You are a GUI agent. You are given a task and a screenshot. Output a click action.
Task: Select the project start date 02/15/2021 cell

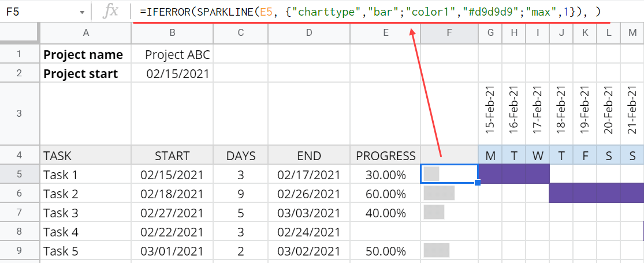coord(173,73)
